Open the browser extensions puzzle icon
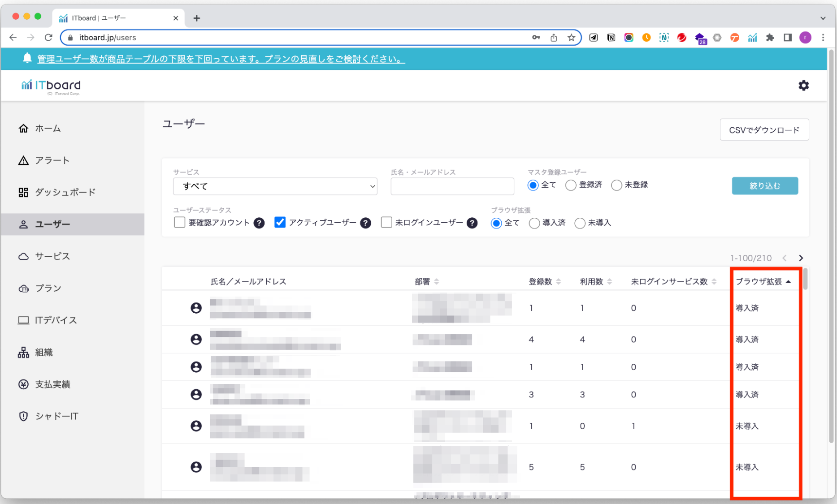Image resolution: width=837 pixels, height=504 pixels. click(770, 38)
